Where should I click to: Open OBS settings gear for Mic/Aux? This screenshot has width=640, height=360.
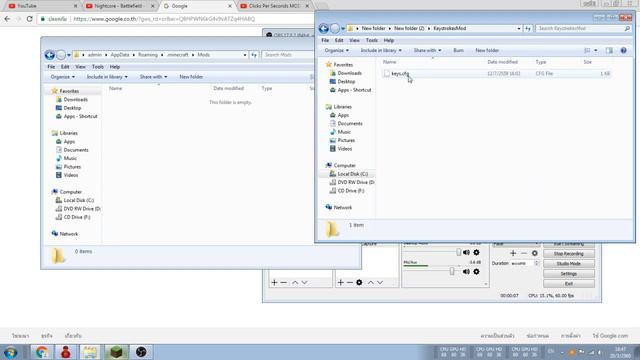click(476, 272)
